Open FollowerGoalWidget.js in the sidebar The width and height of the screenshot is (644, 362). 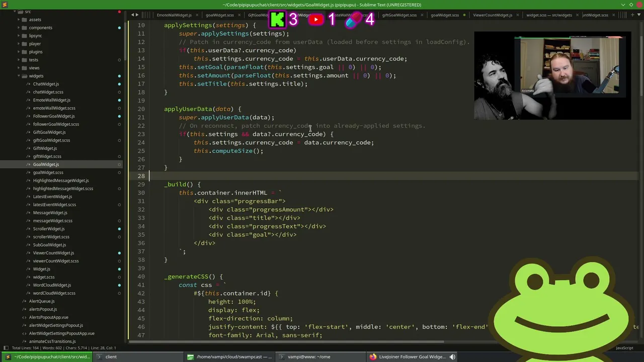(x=54, y=116)
